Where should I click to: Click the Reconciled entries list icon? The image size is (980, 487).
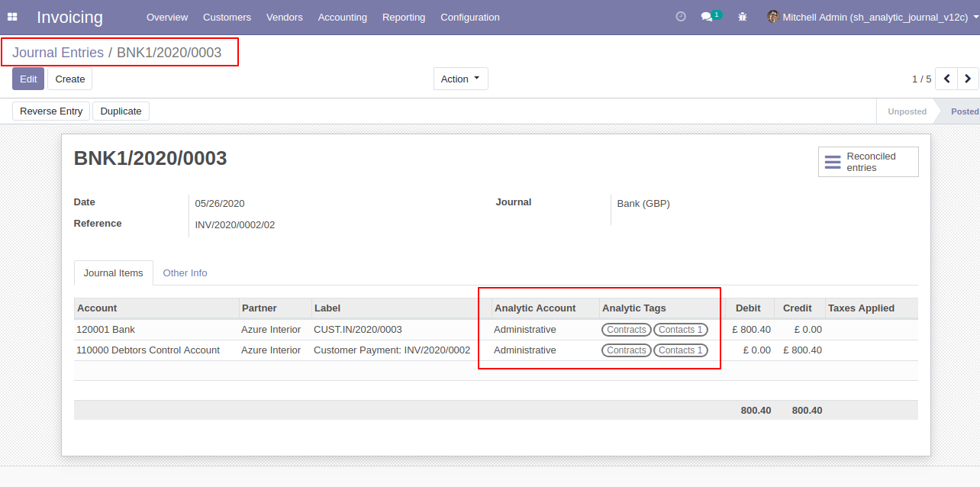[x=833, y=162]
